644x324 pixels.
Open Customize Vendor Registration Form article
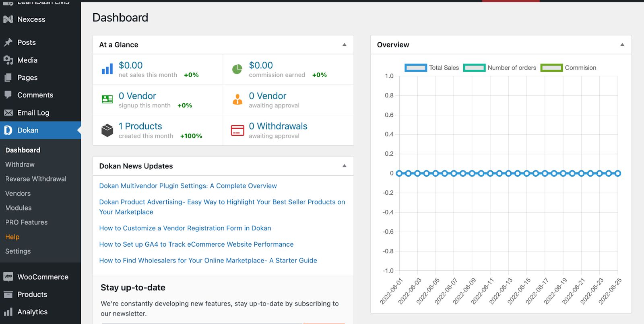(185, 228)
